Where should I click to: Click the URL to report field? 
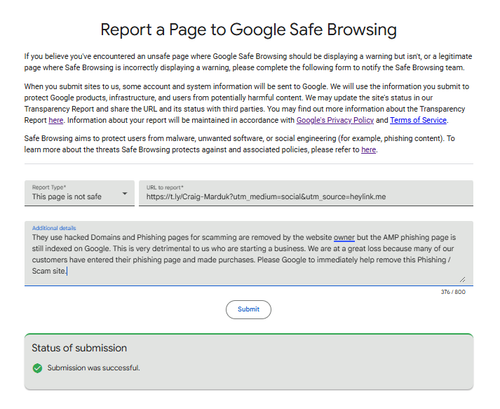(306, 193)
